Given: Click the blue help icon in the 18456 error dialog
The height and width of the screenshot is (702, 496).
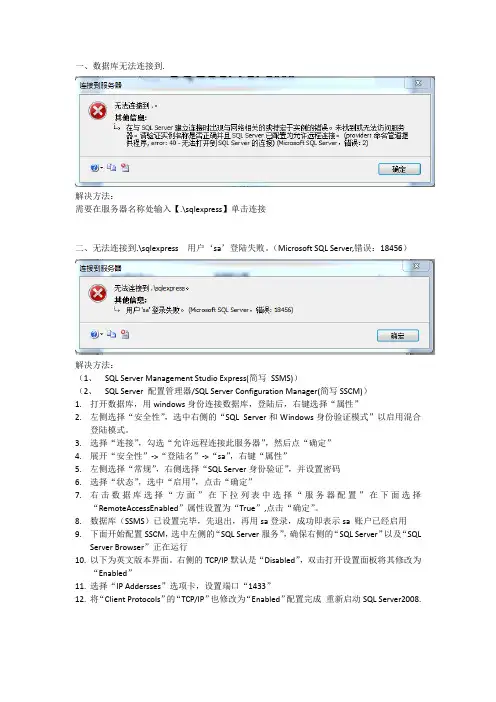Looking at the screenshot, I should click(94, 334).
